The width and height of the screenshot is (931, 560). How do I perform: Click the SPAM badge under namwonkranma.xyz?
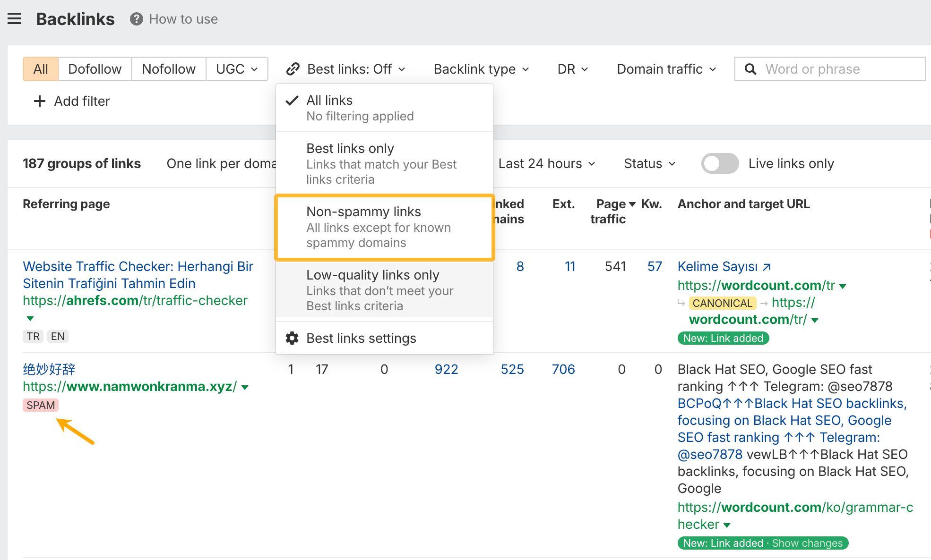click(41, 405)
